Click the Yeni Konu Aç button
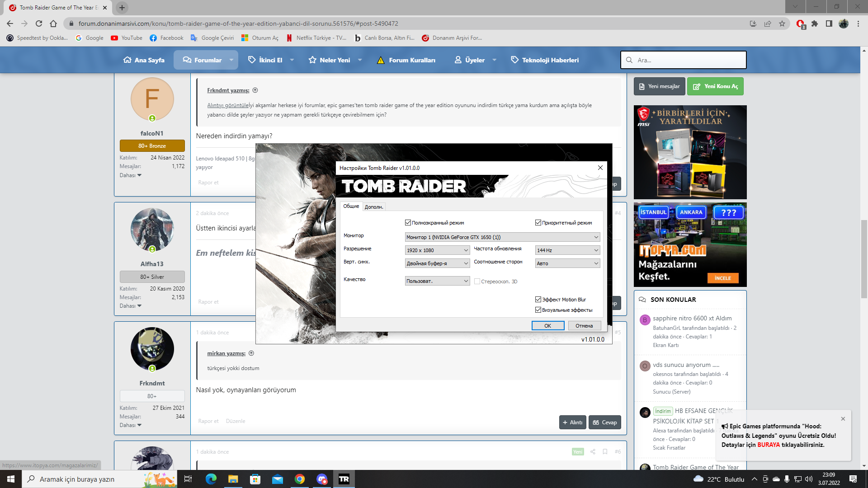The height and width of the screenshot is (488, 868). pos(715,86)
